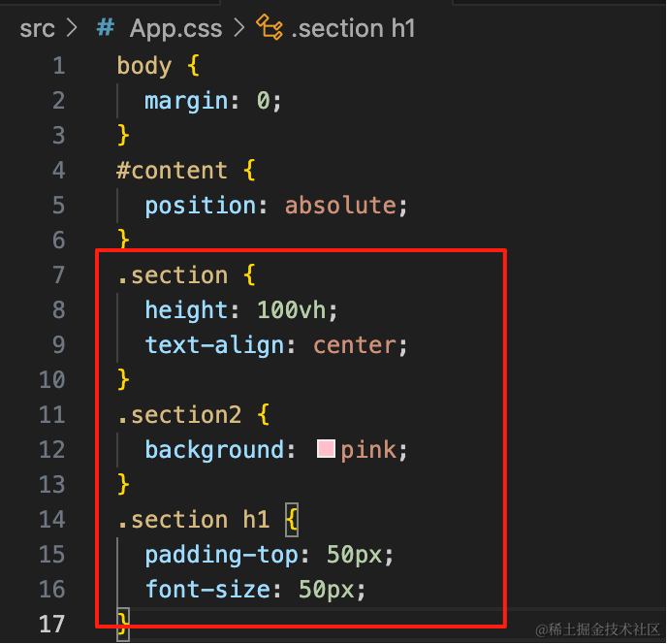This screenshot has height=644, width=667.
Task: Click the 'text-align' property name
Action: click(214, 345)
